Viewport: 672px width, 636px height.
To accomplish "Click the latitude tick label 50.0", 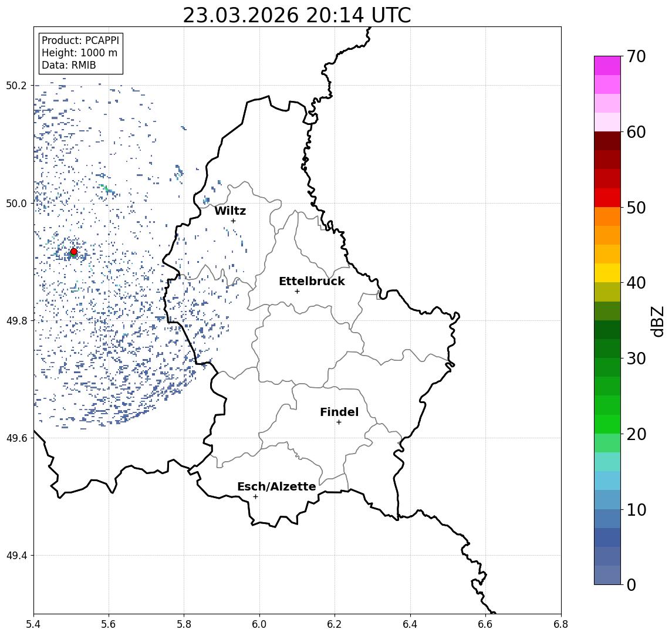I will coord(16,203).
